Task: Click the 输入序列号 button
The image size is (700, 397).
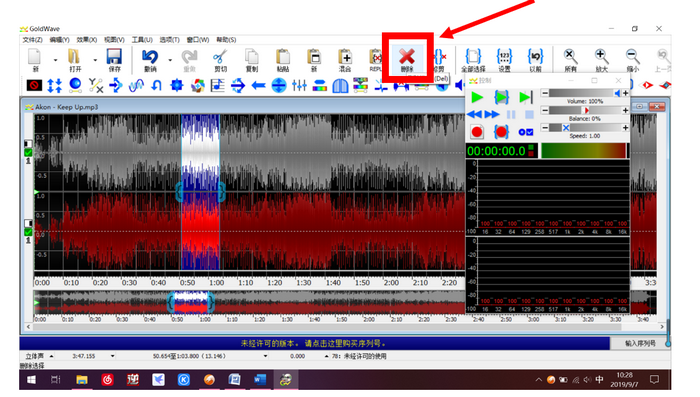Action: coord(640,343)
